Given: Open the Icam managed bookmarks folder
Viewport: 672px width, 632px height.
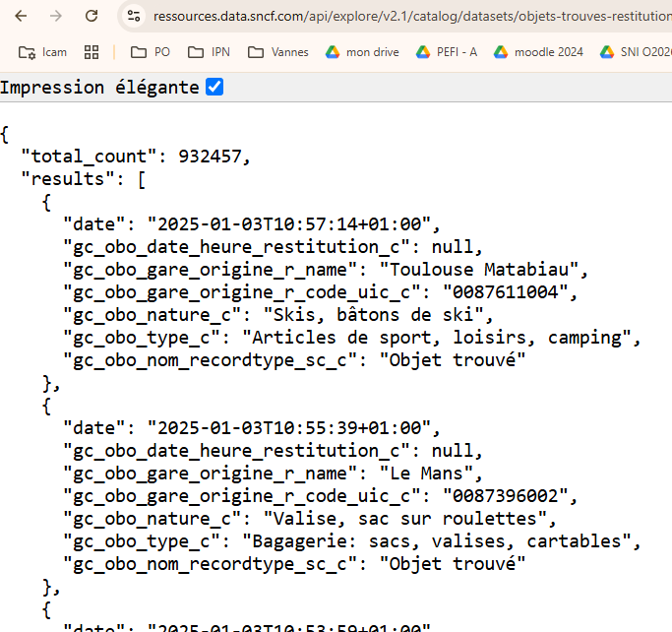Looking at the screenshot, I should click(42, 52).
